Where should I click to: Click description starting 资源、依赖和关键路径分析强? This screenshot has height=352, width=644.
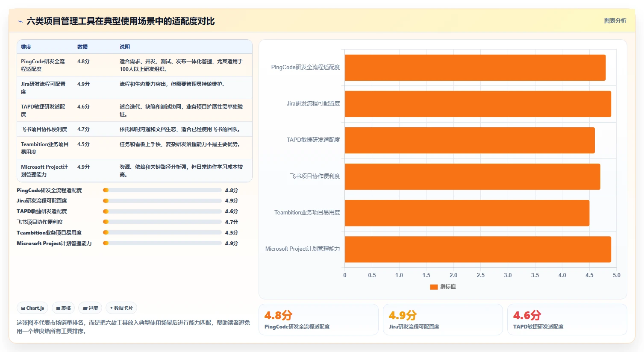(181, 170)
